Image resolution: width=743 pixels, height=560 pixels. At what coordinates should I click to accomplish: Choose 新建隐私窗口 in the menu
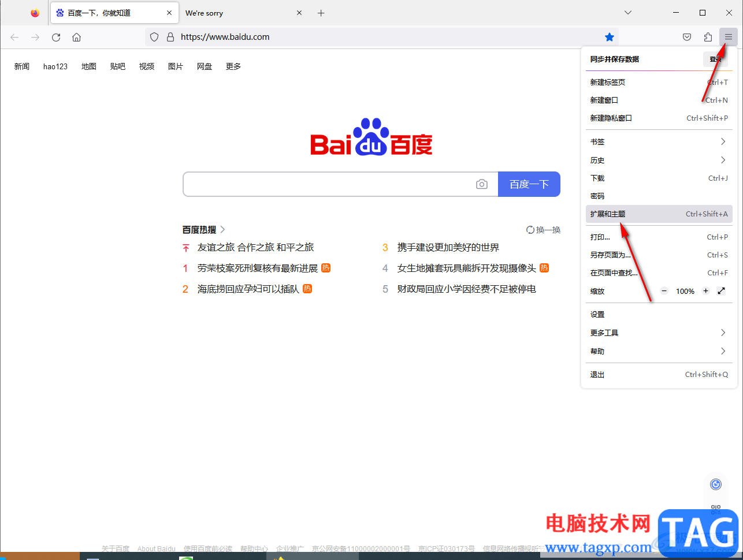pyautogui.click(x=659, y=118)
